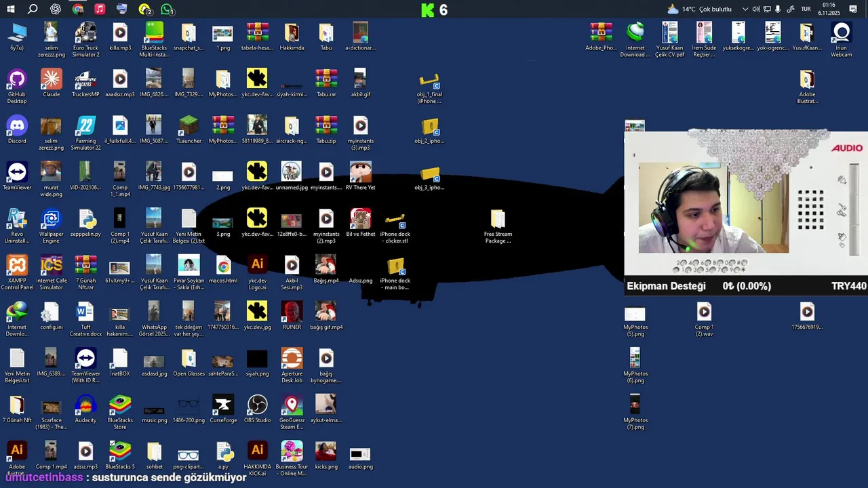
Task: Select the RUINER image file
Action: point(292,317)
